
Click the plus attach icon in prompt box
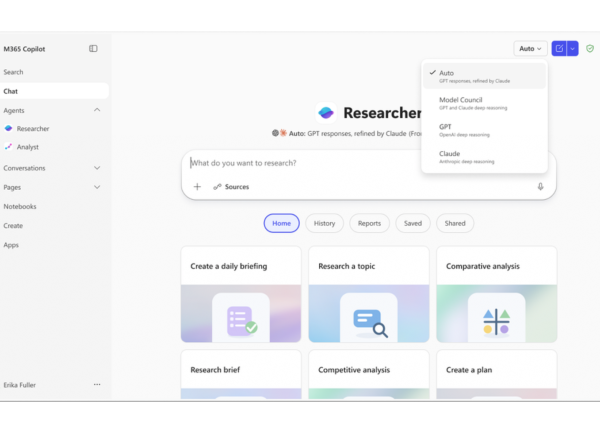point(197,187)
